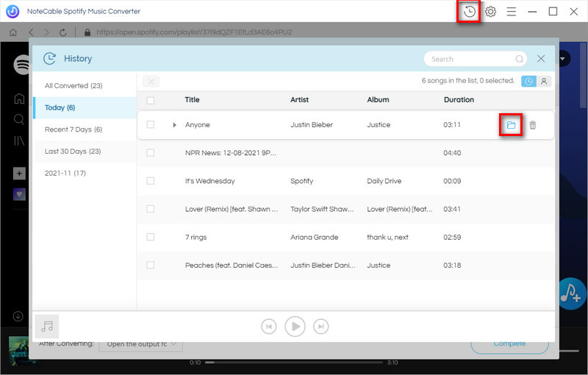This screenshot has height=375, width=588.
Task: Sort by Artist column header
Action: 299,100
